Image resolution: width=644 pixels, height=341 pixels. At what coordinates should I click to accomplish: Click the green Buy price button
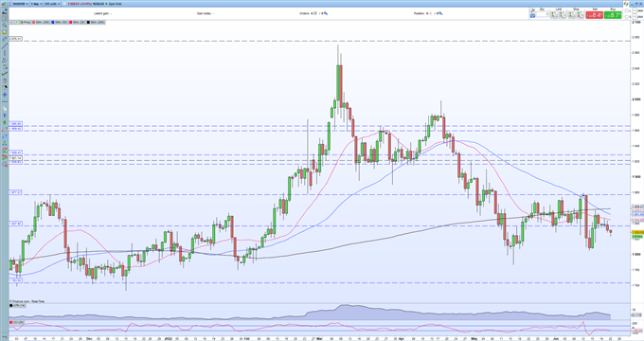[613, 15]
